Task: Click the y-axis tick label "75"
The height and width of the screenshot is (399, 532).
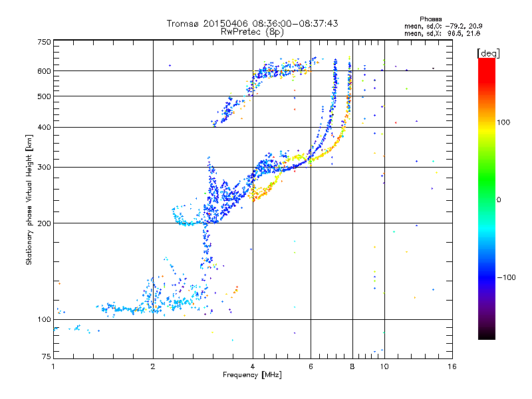Action: point(47,356)
